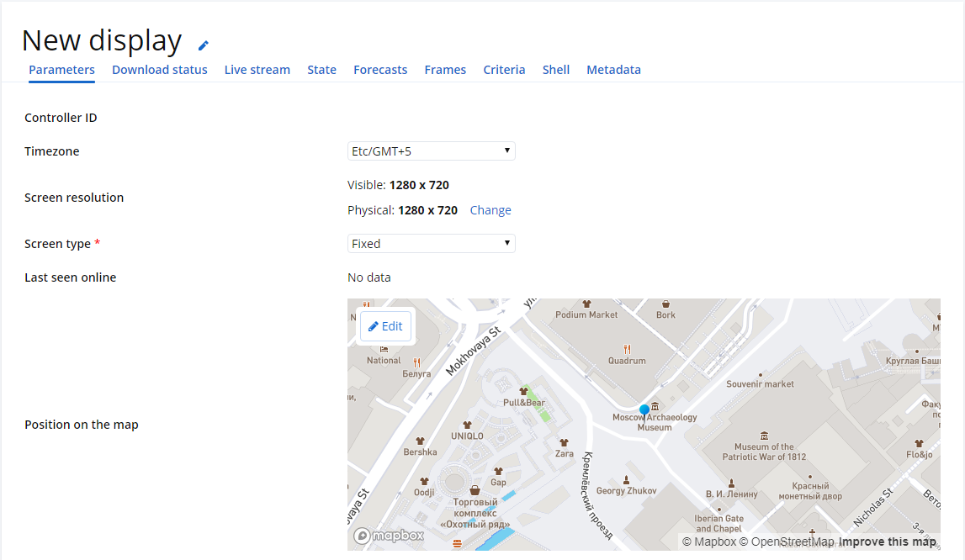Open the Screen type dropdown showing Fixed
This screenshot has height=560, width=965.
[432, 243]
